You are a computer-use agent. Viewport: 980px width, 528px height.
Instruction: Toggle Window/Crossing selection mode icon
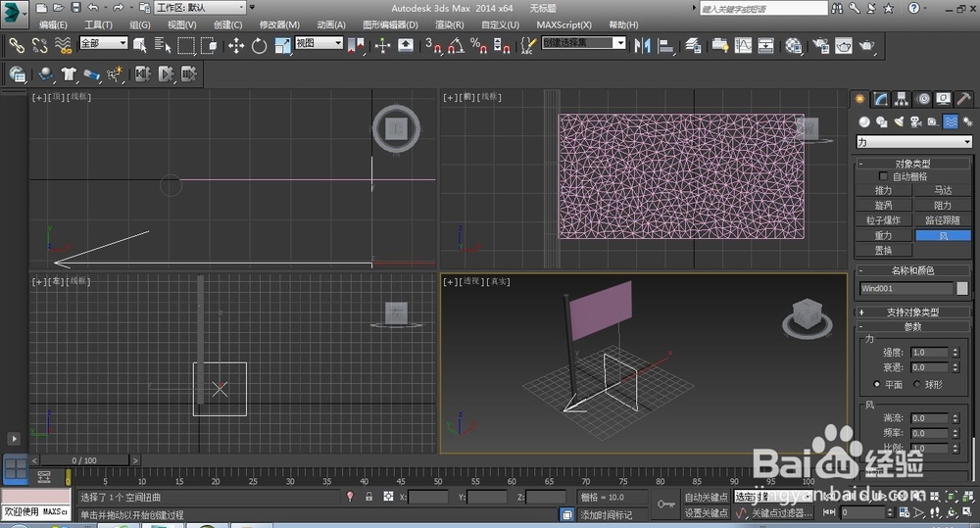[208, 45]
